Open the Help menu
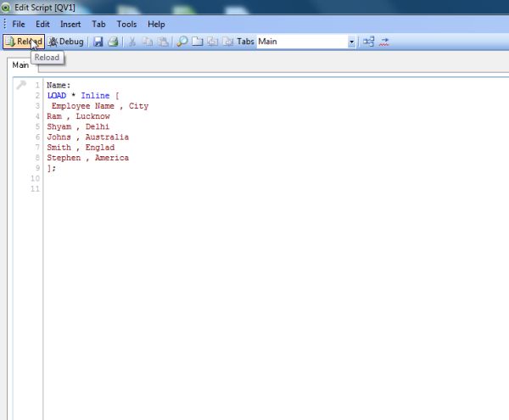Viewport: 509px width, 420px height. 156,25
